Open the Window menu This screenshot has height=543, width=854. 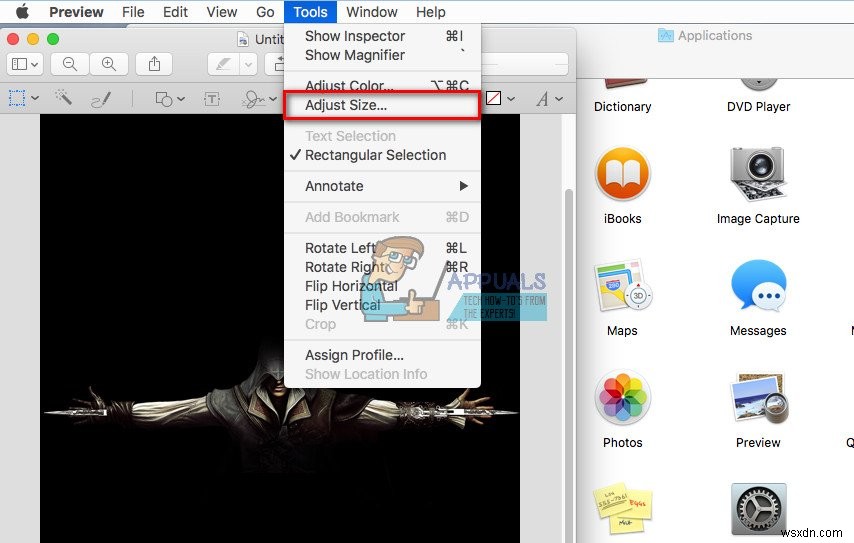click(x=372, y=11)
